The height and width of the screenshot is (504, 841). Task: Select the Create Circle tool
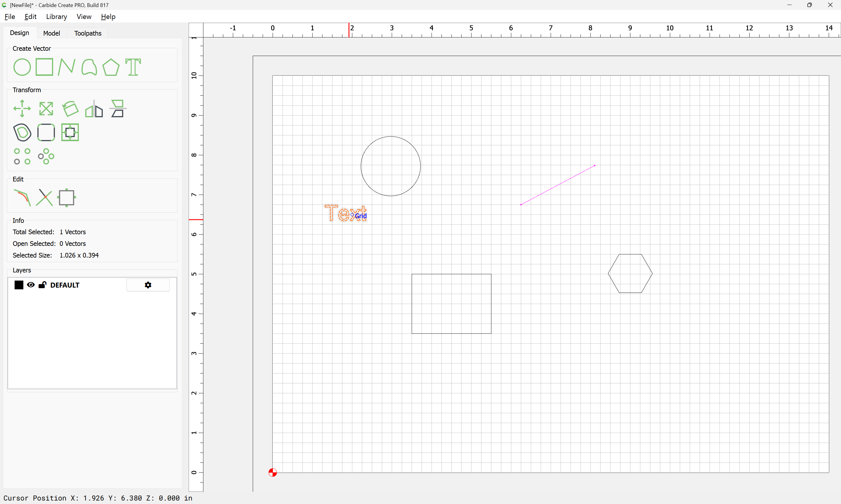(x=22, y=67)
